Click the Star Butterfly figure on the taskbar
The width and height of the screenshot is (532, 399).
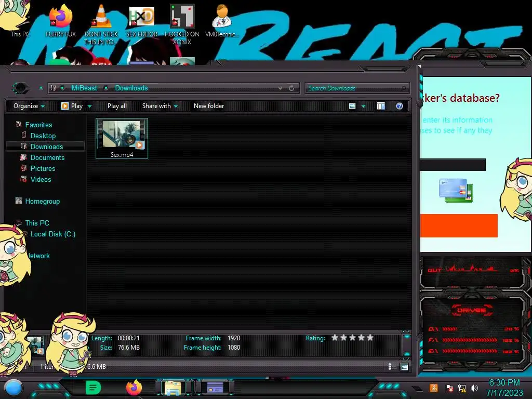coord(70,343)
